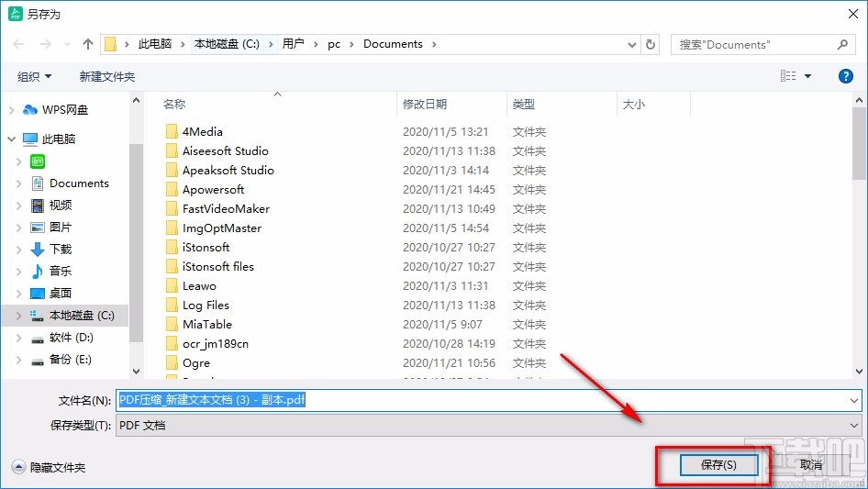Select the ocr_jm189cn folder

pyautogui.click(x=215, y=344)
